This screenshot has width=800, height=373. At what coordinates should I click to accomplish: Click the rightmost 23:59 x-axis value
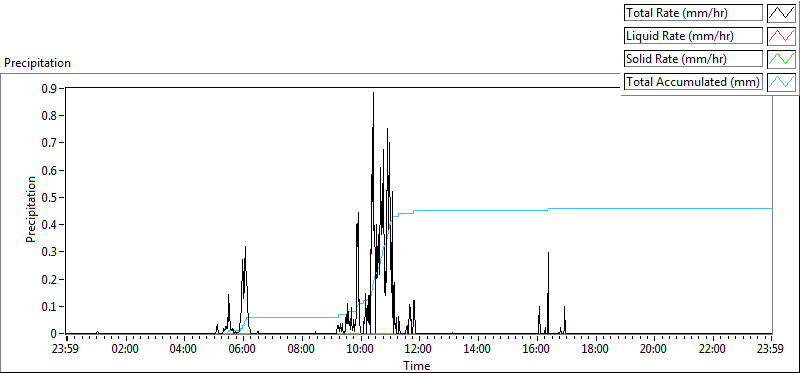[x=771, y=350]
